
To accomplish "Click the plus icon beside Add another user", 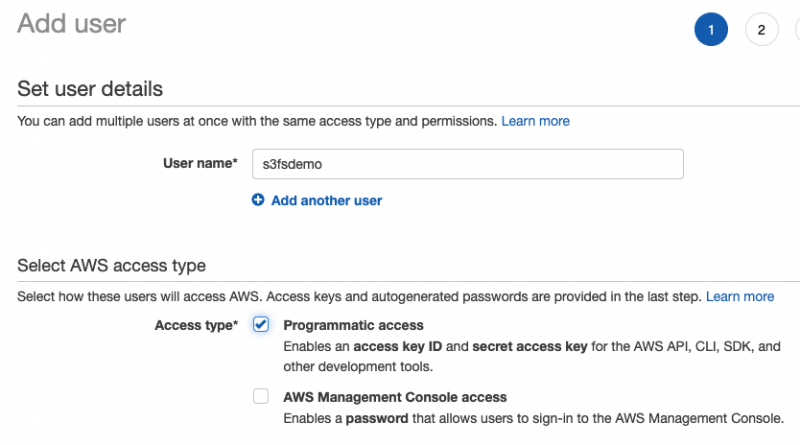I will [258, 200].
